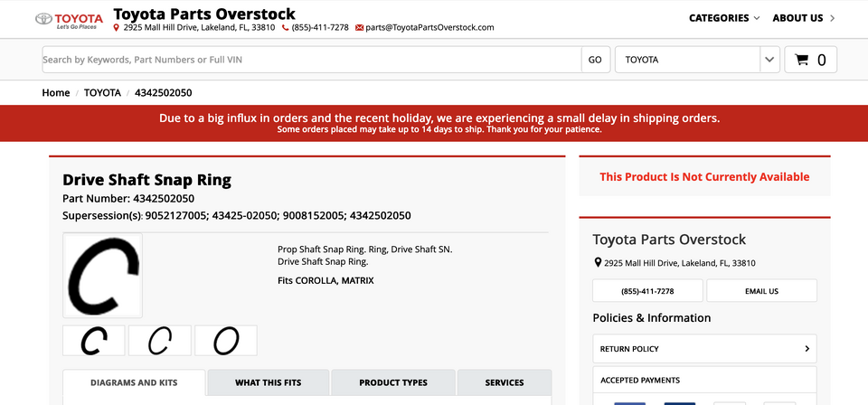Click the EMAIL US button
Image resolution: width=868 pixels, height=405 pixels.
tap(761, 291)
